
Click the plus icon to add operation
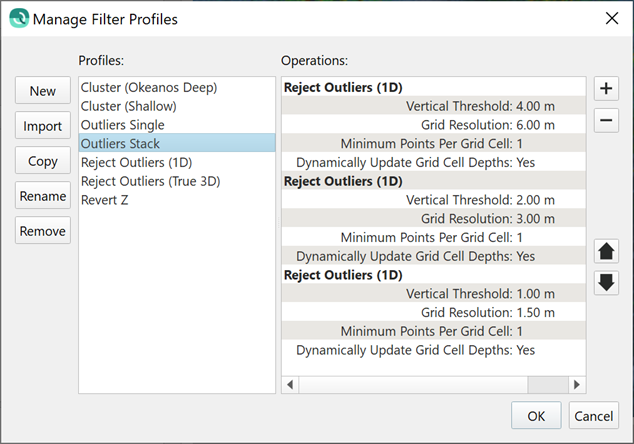click(x=605, y=88)
